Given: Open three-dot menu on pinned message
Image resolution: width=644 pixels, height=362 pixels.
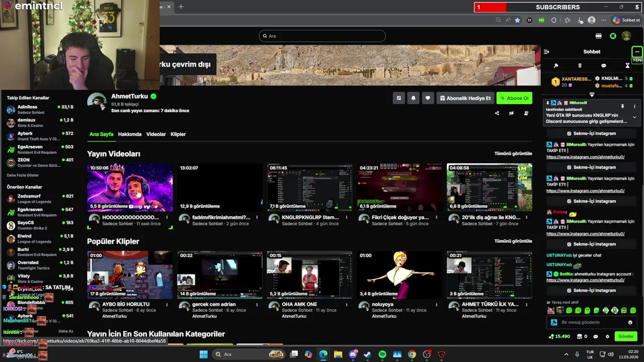Looking at the screenshot, I should click(634, 107).
